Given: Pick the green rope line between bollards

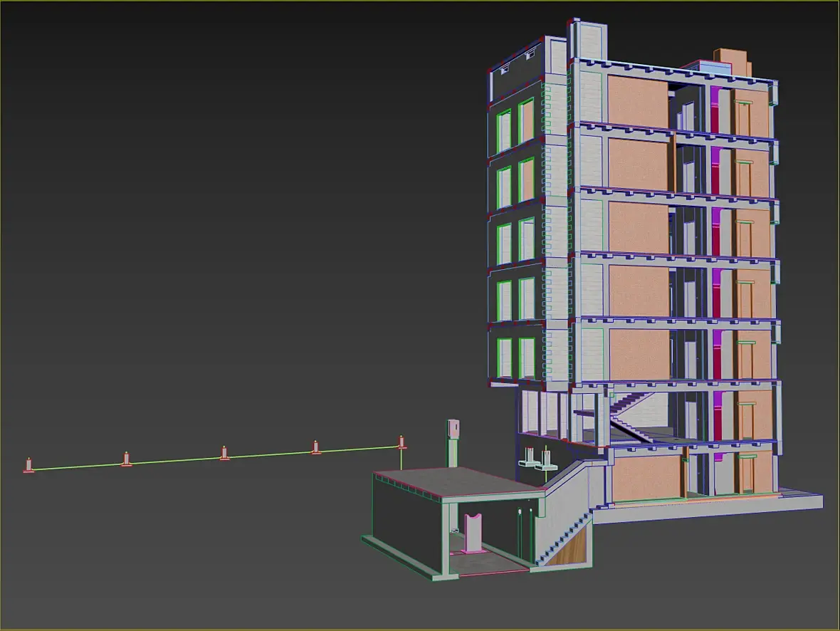Looking at the screenshot, I should point(214,459).
